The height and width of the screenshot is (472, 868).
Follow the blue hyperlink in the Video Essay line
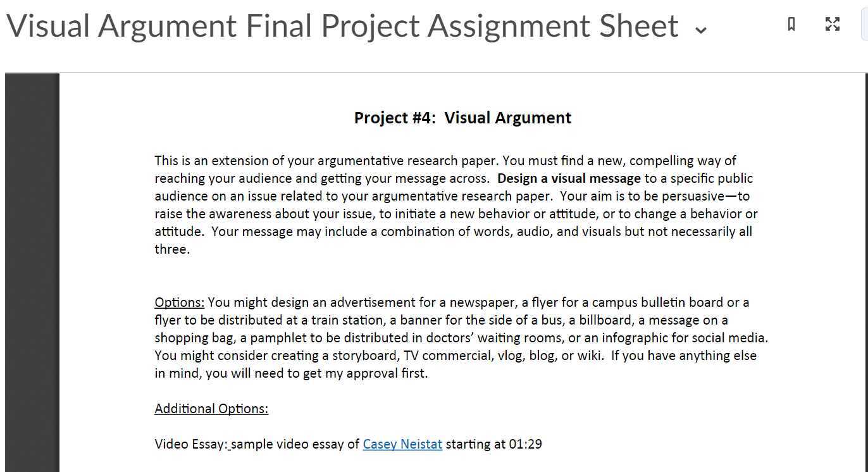402,444
